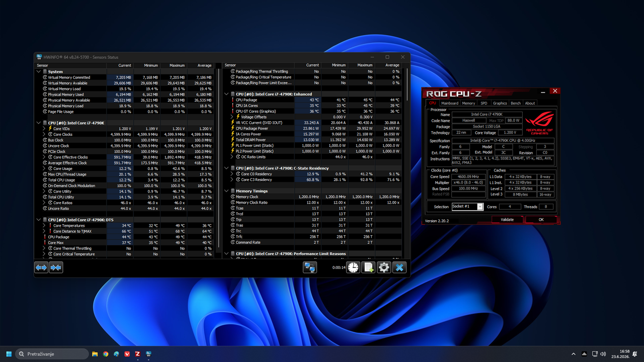Open the About tab in CPU-Z
Screen dimensions: 644x362
click(530, 103)
